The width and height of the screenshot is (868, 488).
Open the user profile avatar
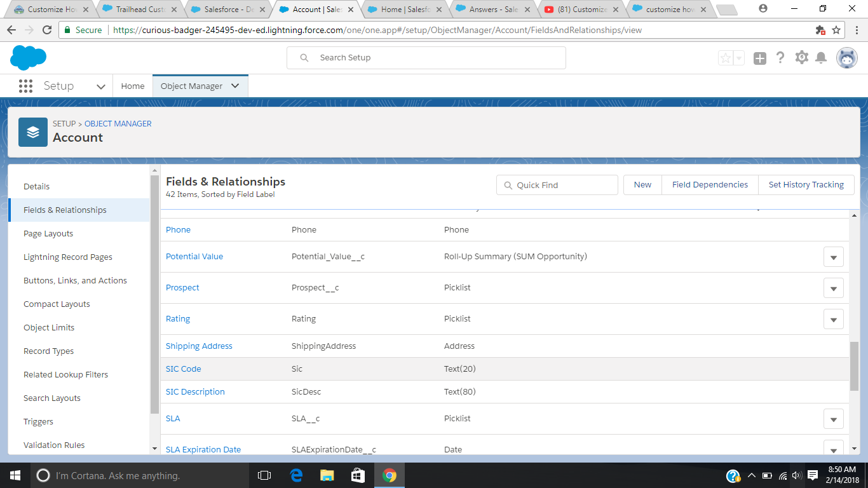coord(847,58)
